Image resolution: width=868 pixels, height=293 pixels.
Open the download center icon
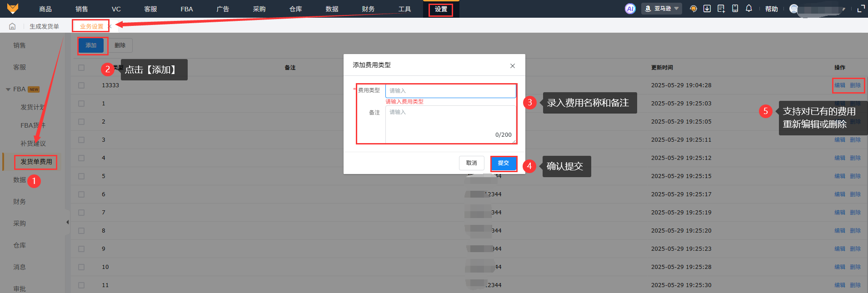(707, 9)
